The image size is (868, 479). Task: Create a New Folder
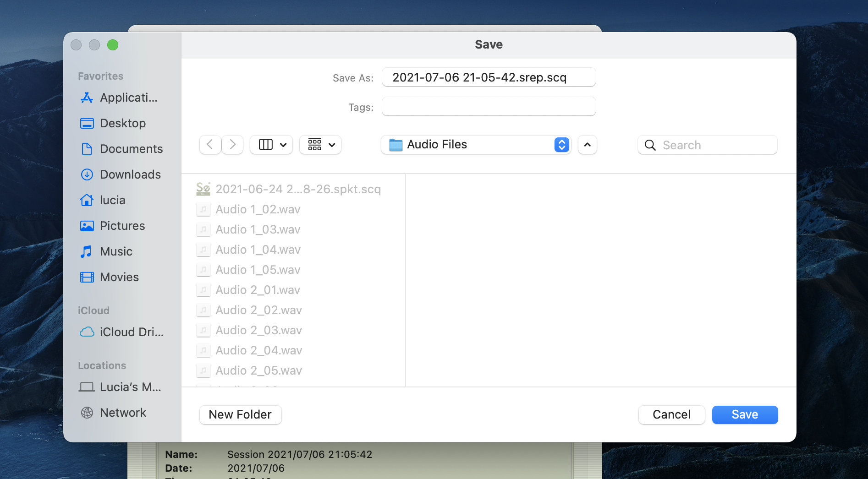240,414
